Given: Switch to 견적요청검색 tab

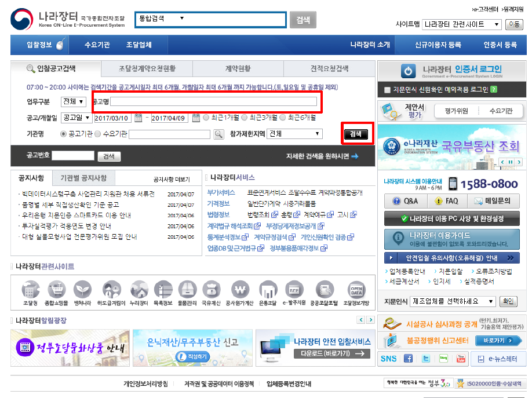Looking at the screenshot, I should (329, 69).
